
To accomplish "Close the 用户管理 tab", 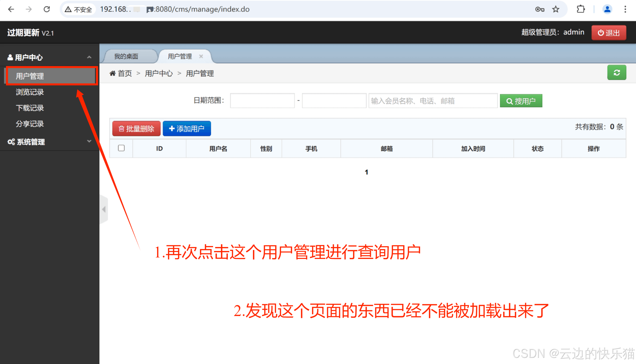I will click(x=201, y=56).
